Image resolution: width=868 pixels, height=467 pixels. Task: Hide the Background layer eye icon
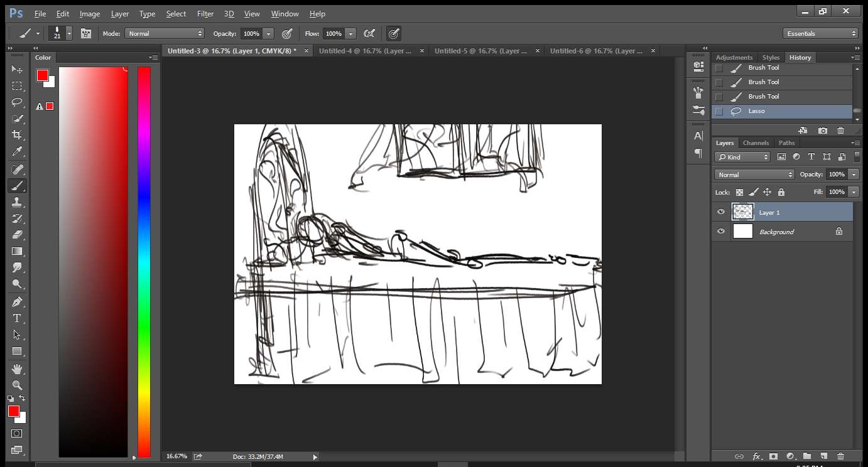point(721,232)
